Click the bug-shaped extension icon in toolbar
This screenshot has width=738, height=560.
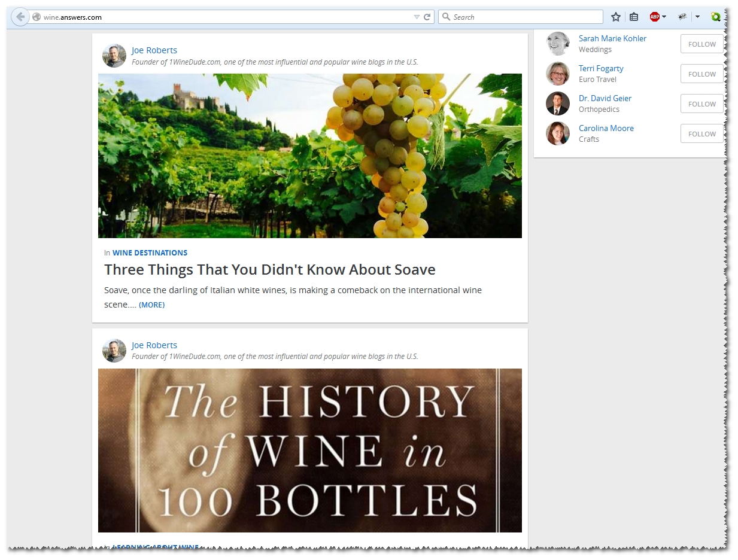(682, 17)
